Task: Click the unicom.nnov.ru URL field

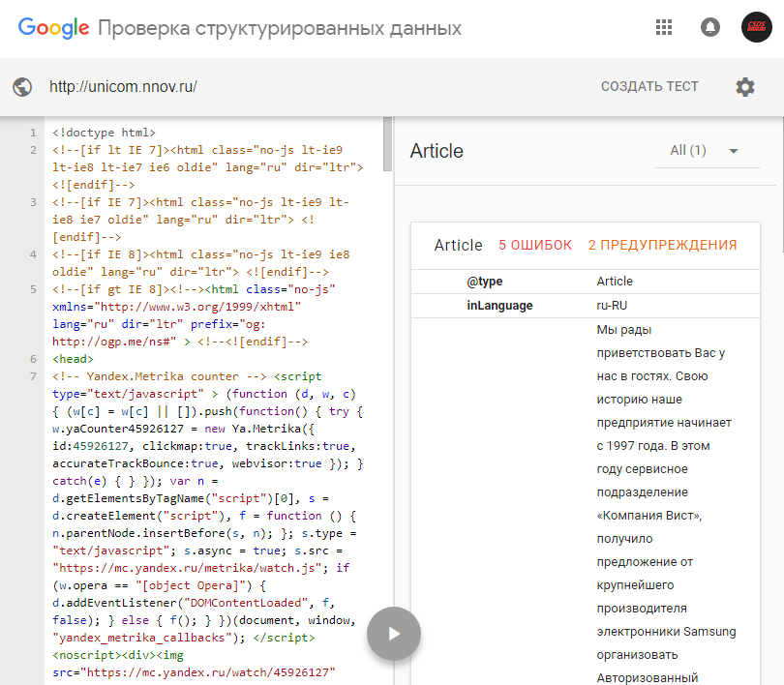Action: tap(123, 87)
